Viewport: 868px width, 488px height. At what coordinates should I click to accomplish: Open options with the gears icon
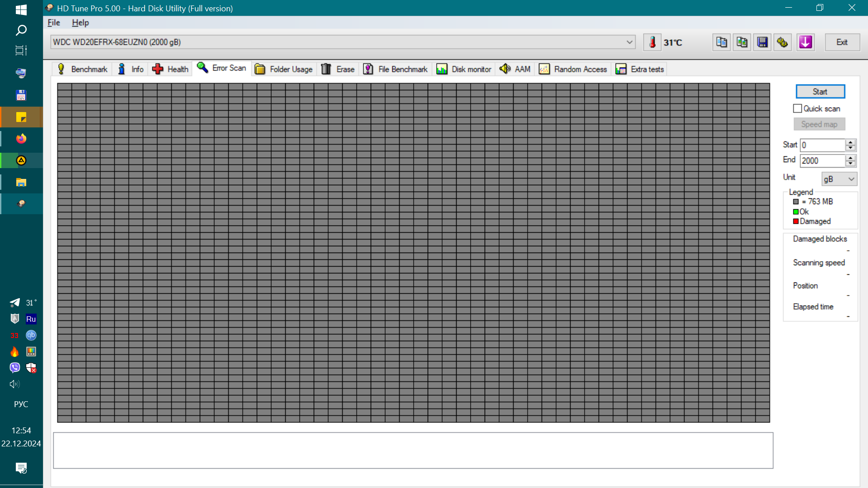pos(783,42)
